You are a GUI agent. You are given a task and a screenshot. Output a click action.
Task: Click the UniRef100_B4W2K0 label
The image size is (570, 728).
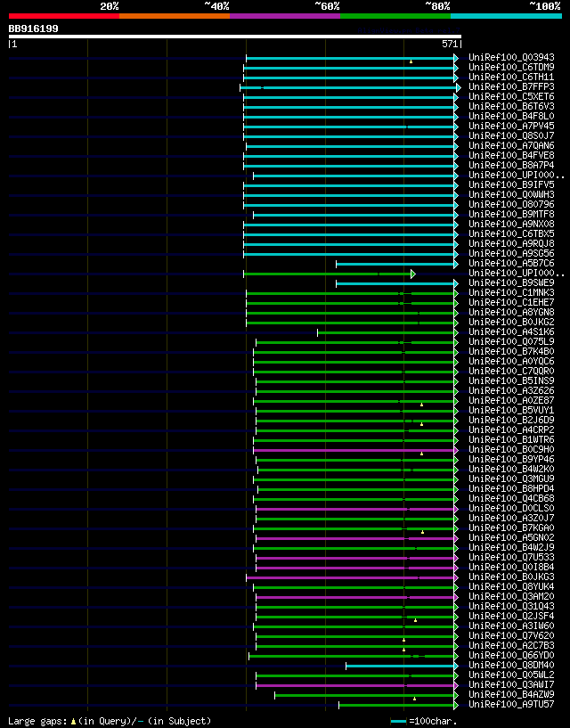point(511,469)
